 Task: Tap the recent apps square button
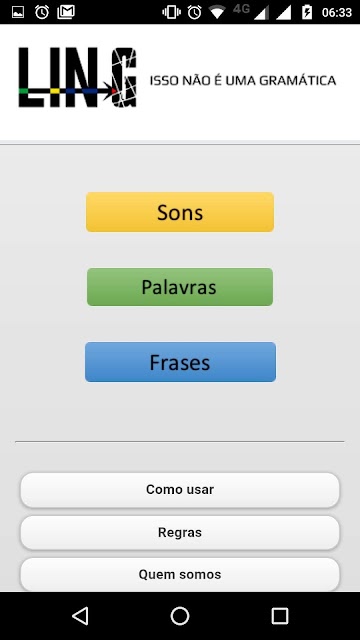point(280,616)
